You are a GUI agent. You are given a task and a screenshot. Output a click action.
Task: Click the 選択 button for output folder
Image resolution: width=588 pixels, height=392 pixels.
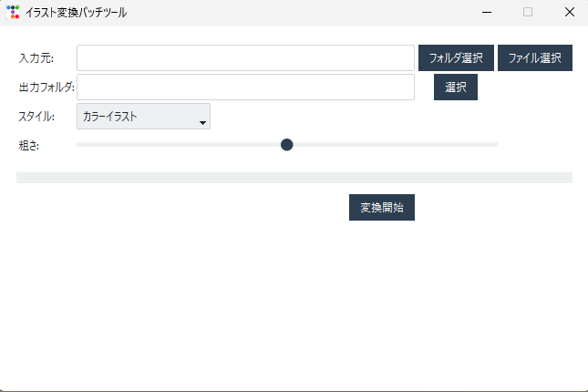456,87
